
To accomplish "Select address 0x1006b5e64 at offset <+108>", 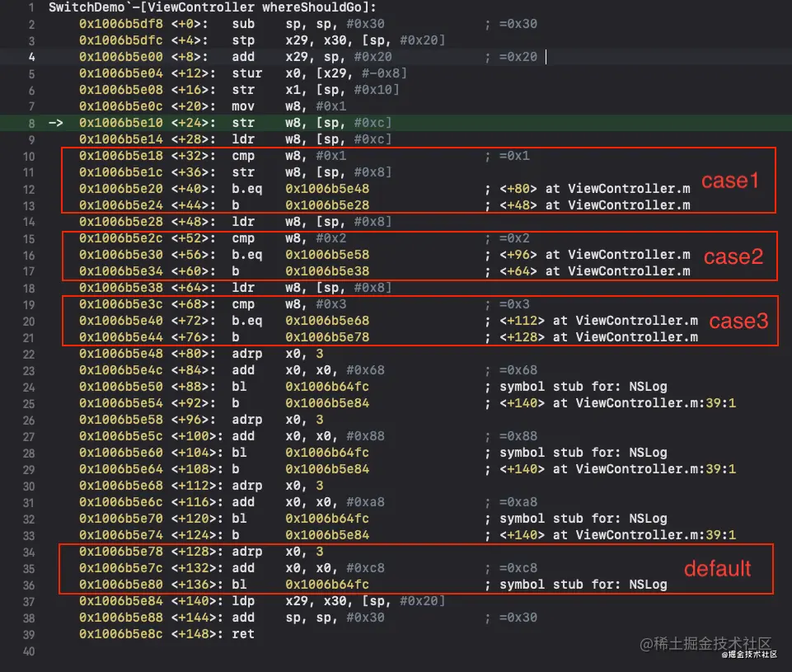I will (x=120, y=469).
